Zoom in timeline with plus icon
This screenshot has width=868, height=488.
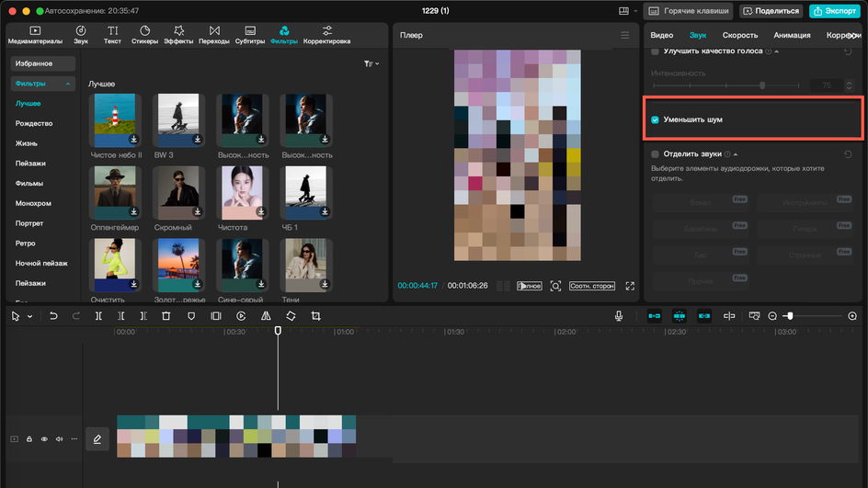[x=852, y=316]
